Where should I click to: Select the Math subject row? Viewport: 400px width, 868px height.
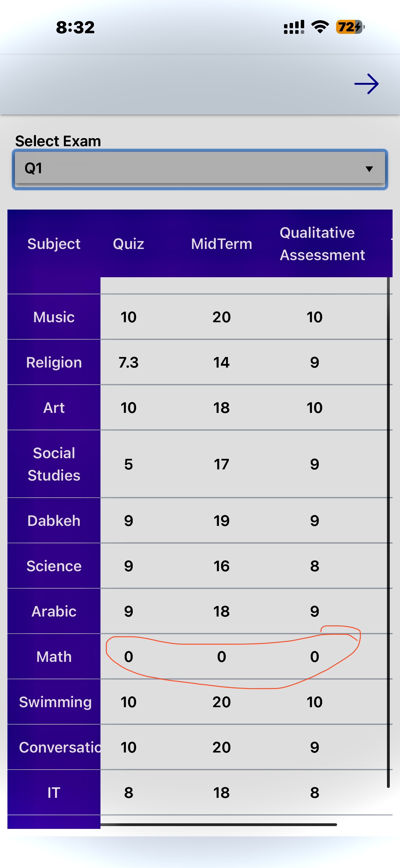54,657
